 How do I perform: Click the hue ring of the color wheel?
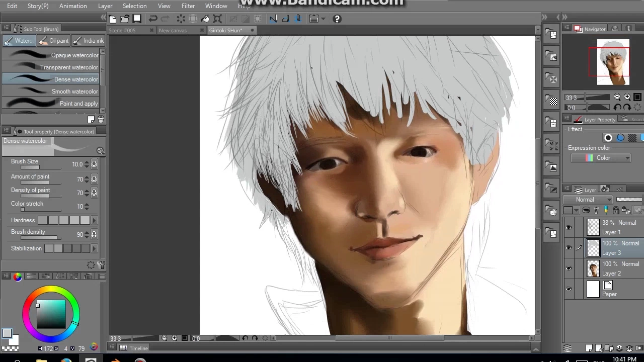click(x=51, y=290)
